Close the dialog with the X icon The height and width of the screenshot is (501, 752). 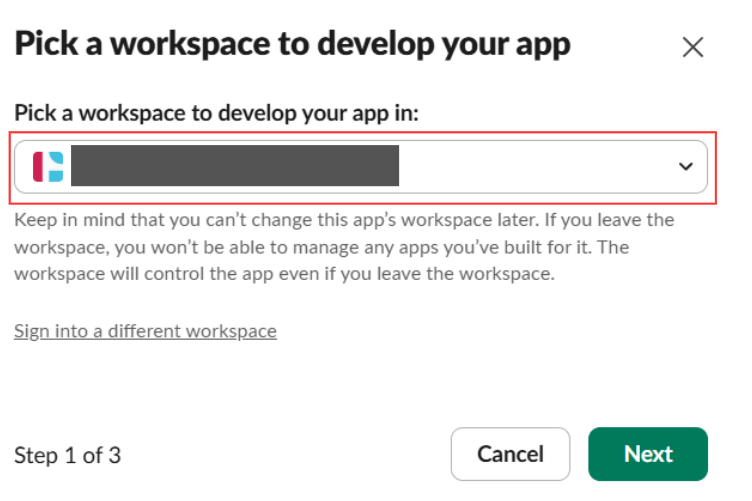pos(692,47)
